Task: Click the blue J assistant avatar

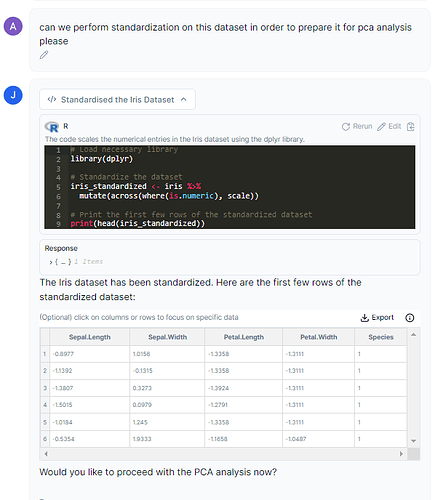Action: tap(13, 95)
